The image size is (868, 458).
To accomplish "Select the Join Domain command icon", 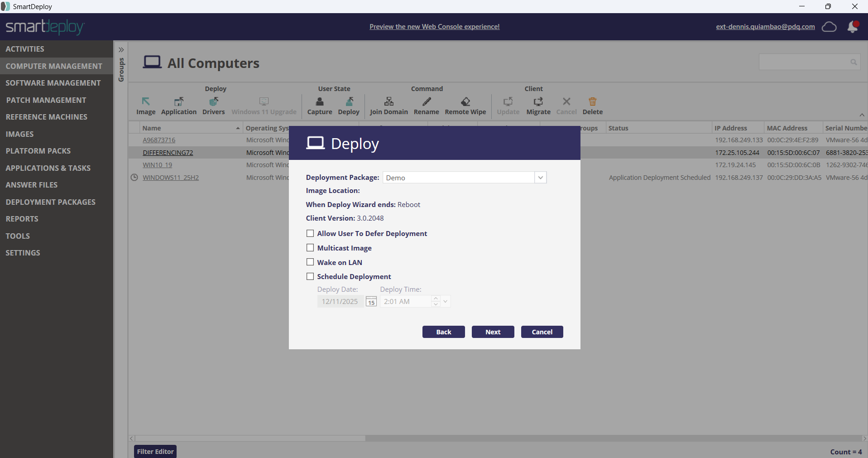I will coord(388,102).
